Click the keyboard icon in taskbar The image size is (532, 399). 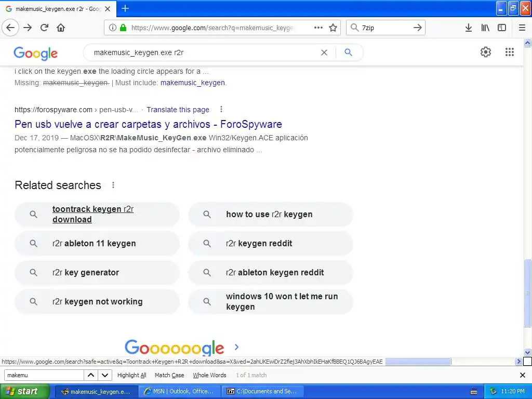click(x=474, y=392)
